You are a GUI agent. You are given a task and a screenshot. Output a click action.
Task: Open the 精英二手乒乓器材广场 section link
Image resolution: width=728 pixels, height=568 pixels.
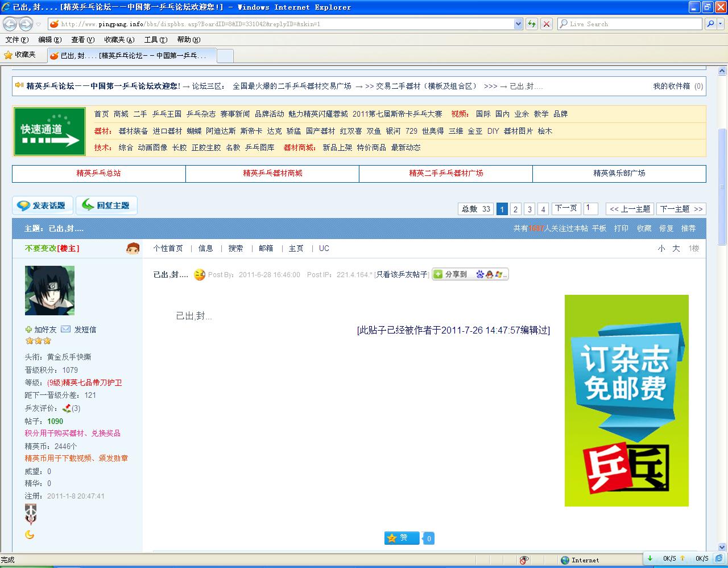tap(446, 173)
